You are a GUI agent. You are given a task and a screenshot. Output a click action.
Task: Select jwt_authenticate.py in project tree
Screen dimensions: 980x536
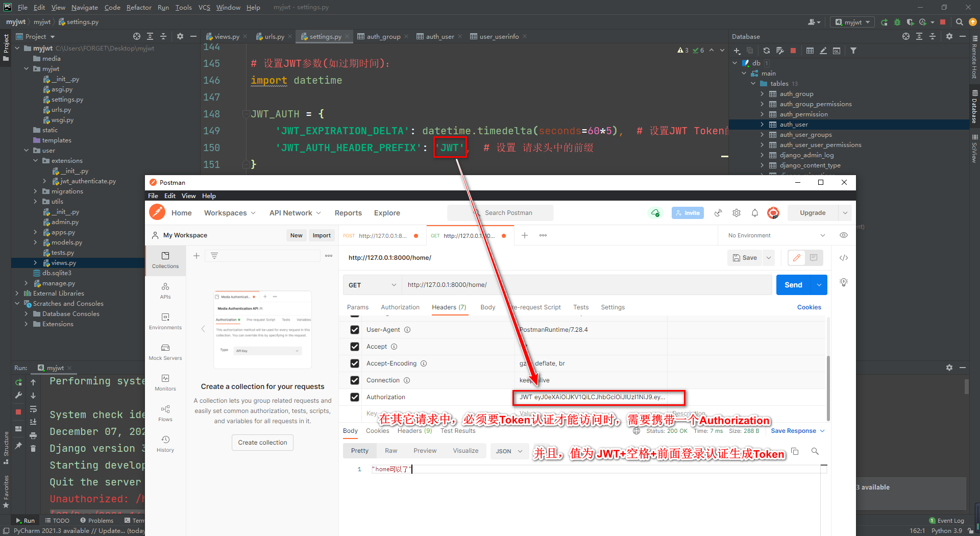tap(88, 181)
